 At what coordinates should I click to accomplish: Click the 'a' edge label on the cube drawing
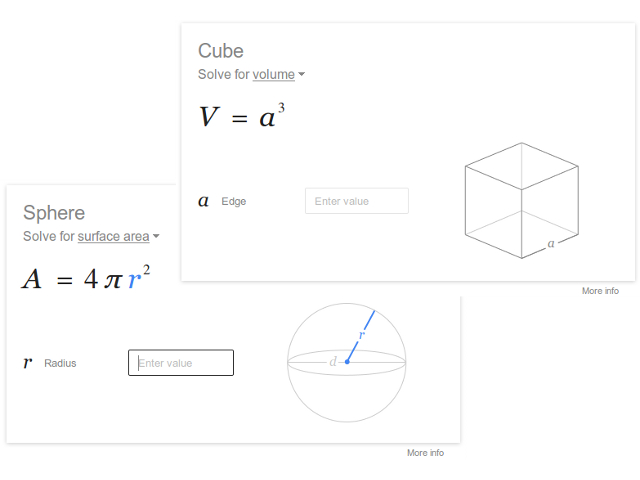tap(551, 244)
